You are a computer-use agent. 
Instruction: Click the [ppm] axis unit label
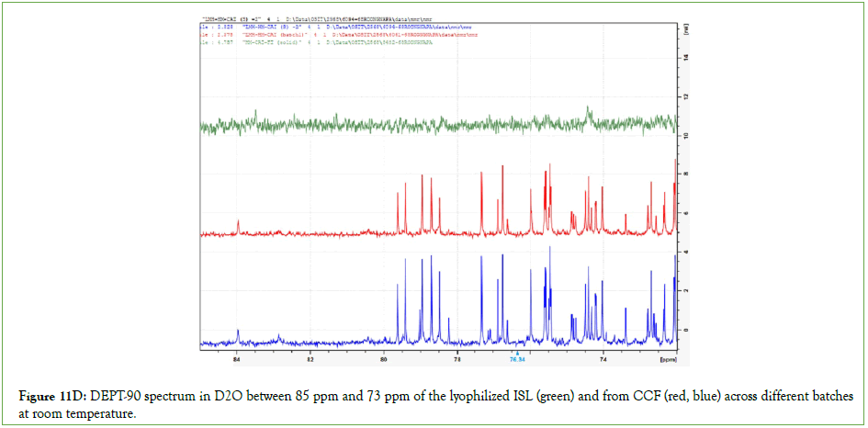667,359
